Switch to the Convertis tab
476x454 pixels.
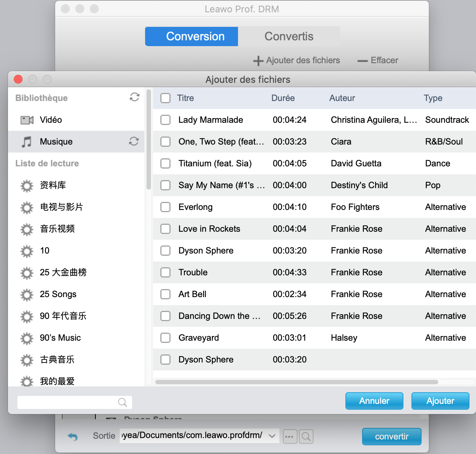click(289, 36)
